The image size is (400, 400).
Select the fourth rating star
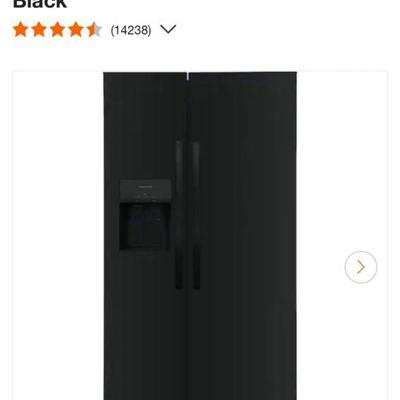pyautogui.click(x=76, y=30)
